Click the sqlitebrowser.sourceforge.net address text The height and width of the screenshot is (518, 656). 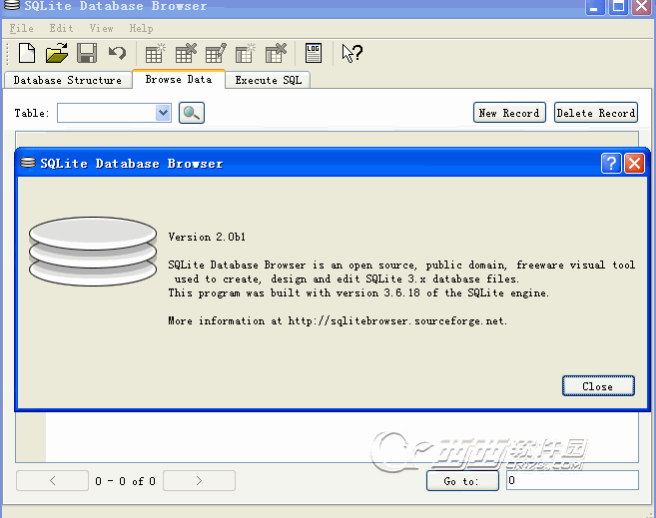397,321
